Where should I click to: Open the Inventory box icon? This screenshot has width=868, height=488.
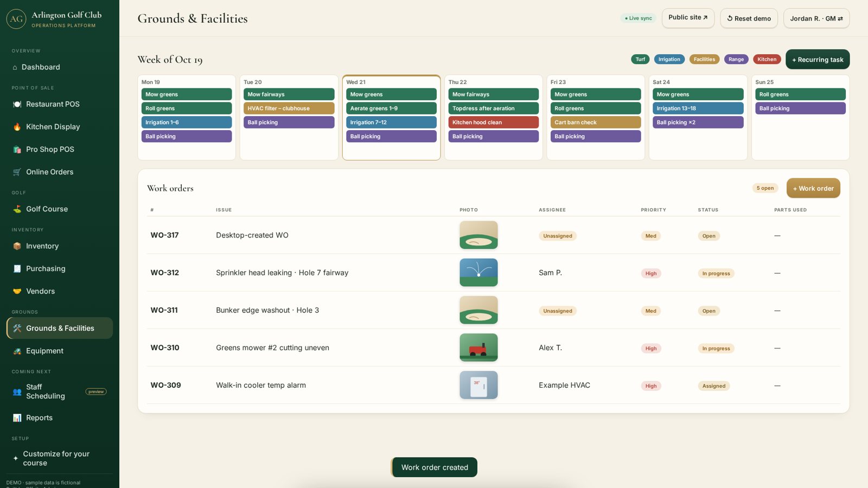(17, 246)
